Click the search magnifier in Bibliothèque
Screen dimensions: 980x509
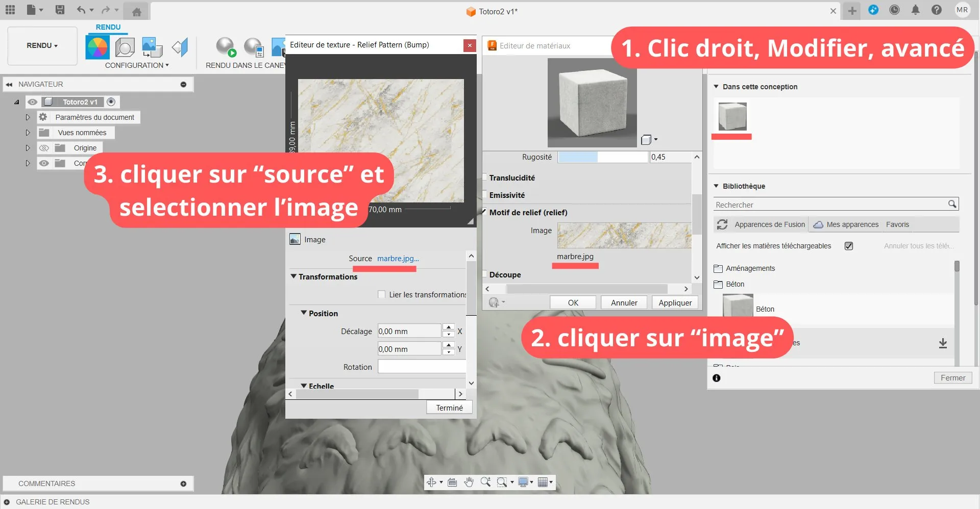click(x=952, y=204)
